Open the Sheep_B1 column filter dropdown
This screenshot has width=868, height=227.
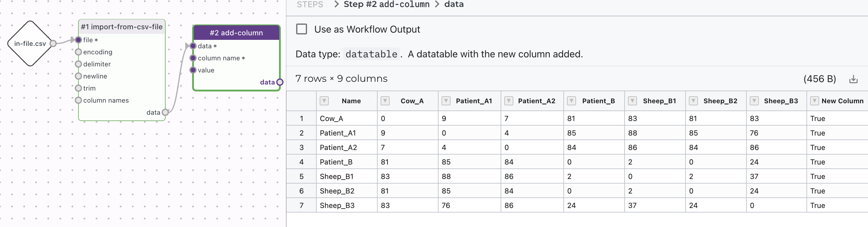click(632, 101)
